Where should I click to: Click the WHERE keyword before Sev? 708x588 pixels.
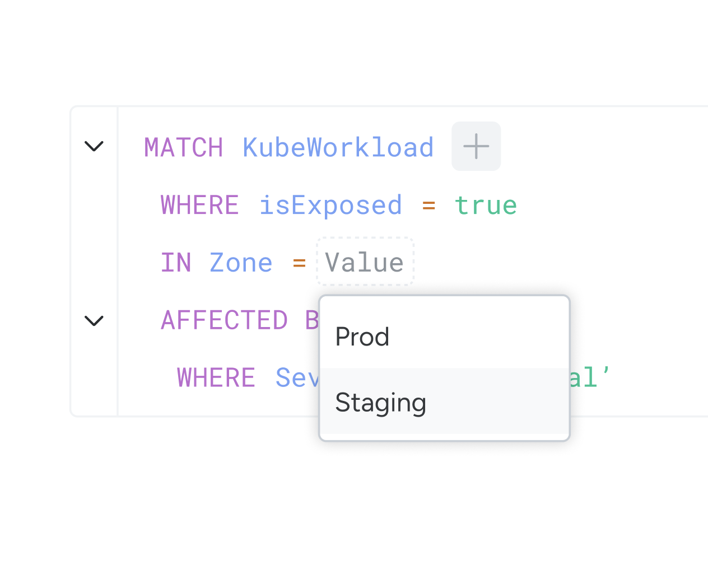216,377
